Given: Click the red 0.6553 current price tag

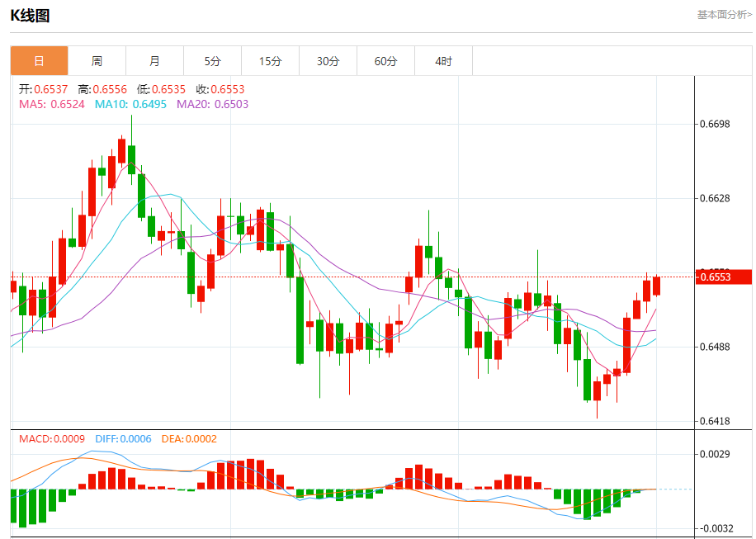Looking at the screenshot, I should click(x=725, y=277).
